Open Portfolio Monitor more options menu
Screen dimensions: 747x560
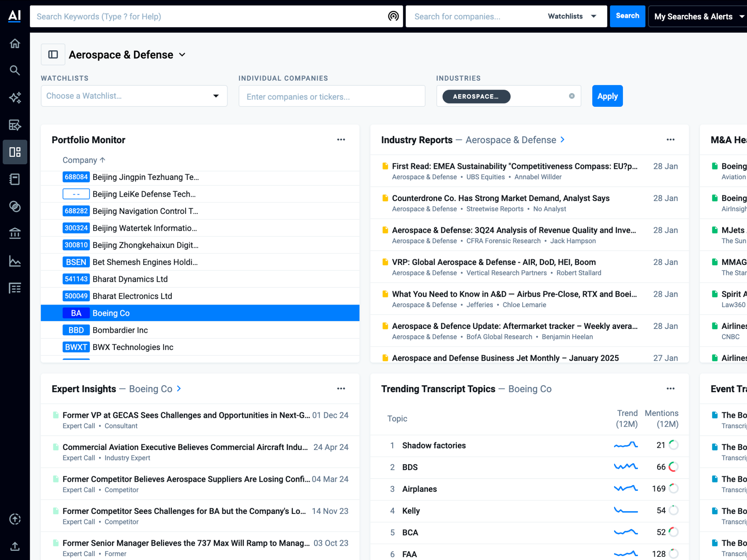coord(341,140)
